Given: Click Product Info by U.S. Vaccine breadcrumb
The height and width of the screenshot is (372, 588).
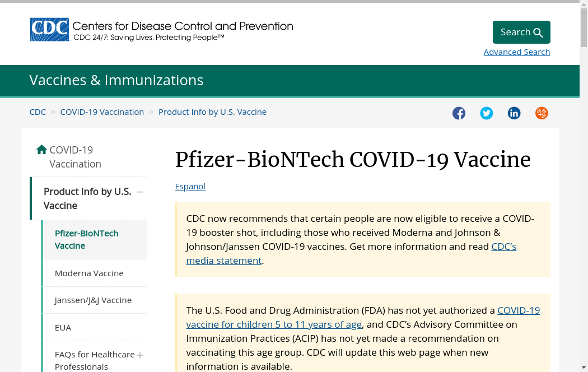Looking at the screenshot, I should tap(212, 112).
